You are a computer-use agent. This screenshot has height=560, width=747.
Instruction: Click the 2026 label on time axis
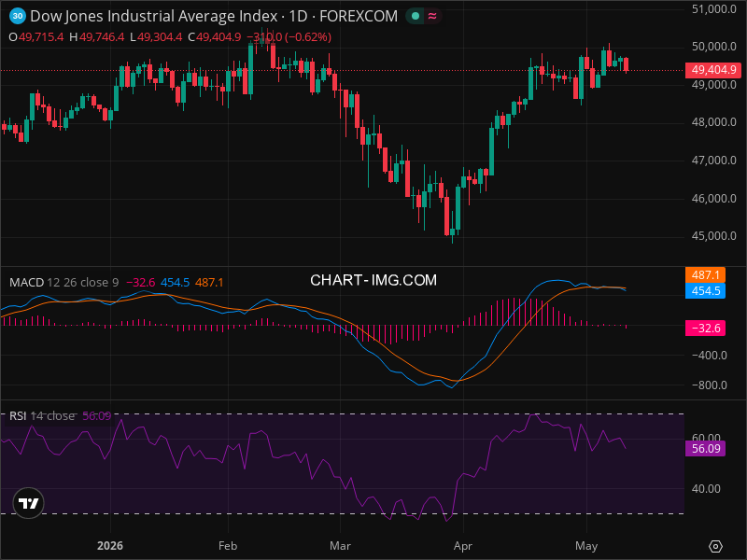(x=110, y=546)
